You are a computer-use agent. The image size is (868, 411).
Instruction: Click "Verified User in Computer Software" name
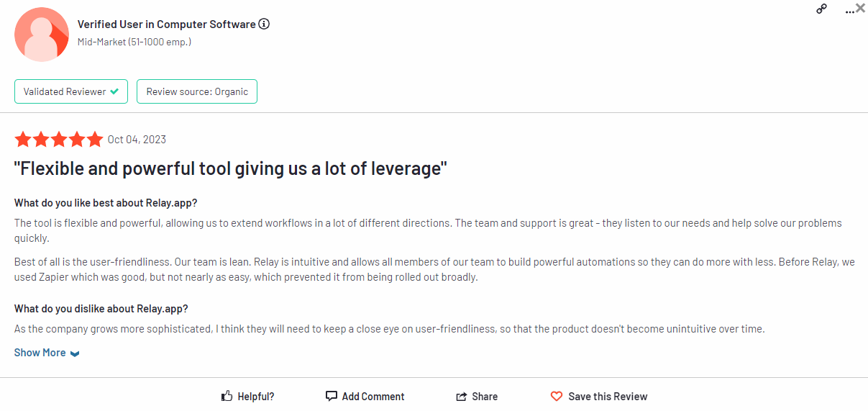(x=167, y=24)
